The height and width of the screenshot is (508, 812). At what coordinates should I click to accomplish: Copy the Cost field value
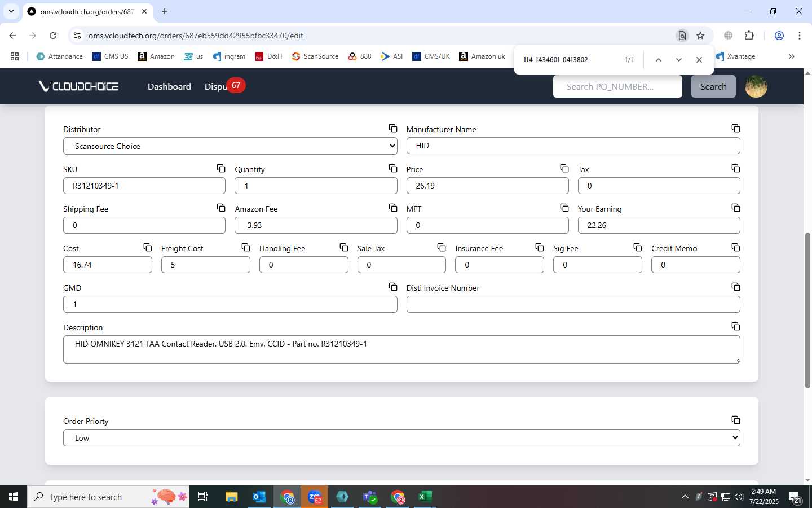click(148, 247)
